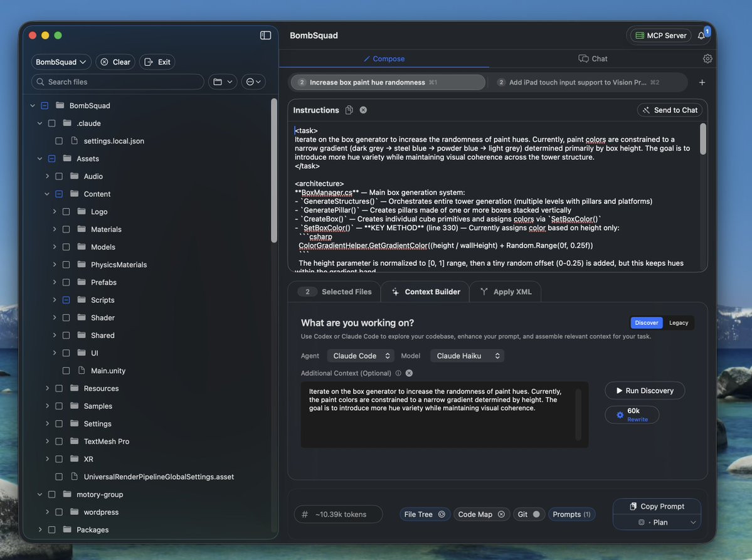Switch to the Compose tab
Viewport: 752px width, 560px height.
tap(384, 58)
